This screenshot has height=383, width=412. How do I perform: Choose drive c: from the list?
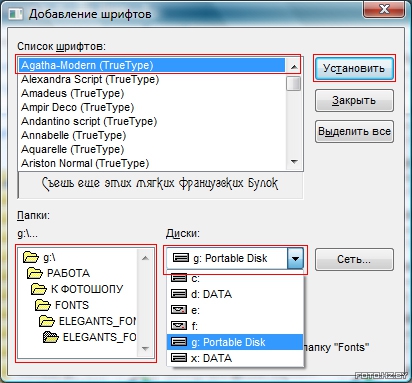235,278
